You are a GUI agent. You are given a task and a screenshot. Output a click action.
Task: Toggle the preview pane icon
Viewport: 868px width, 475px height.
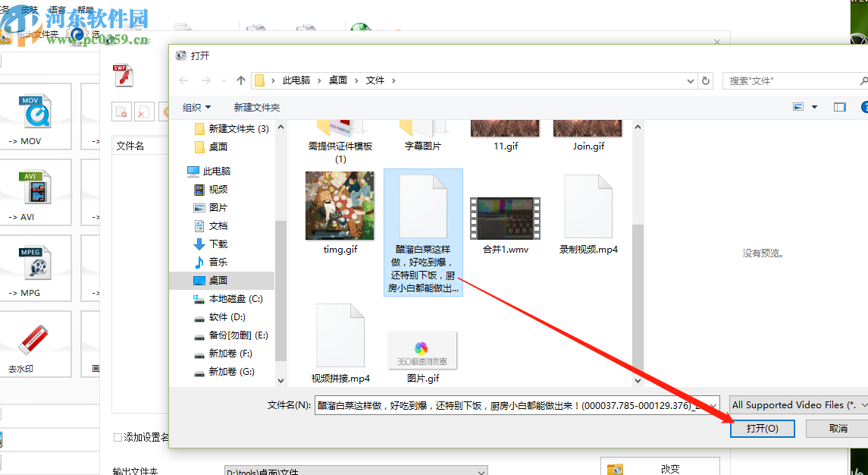[840, 107]
